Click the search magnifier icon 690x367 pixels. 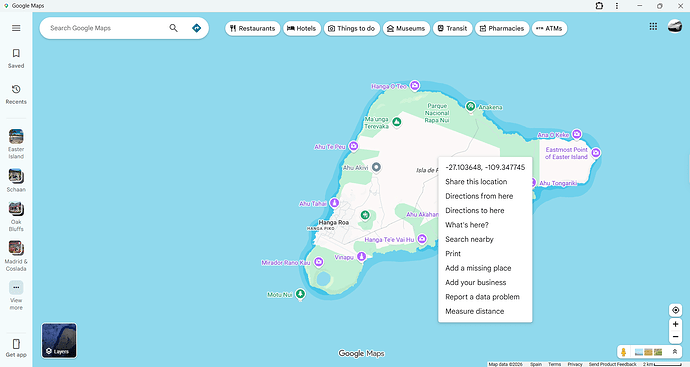point(173,28)
